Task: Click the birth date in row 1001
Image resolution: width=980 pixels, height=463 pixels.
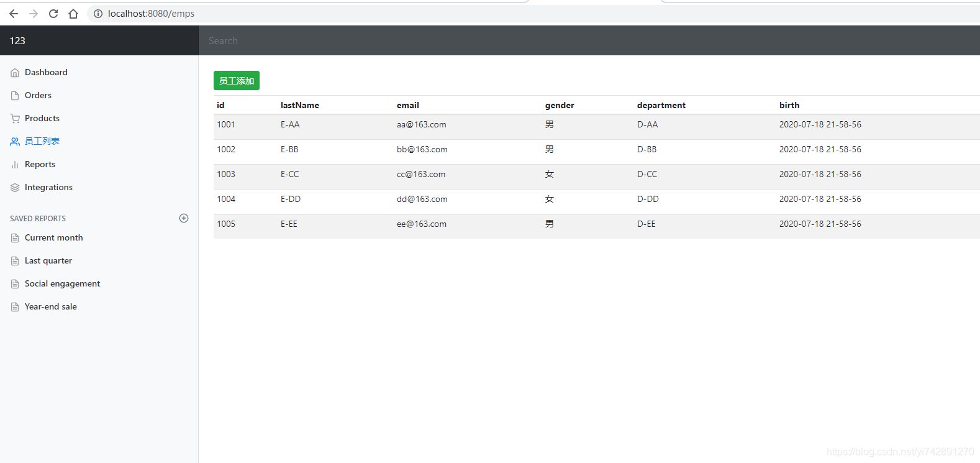Action: pyautogui.click(x=820, y=124)
